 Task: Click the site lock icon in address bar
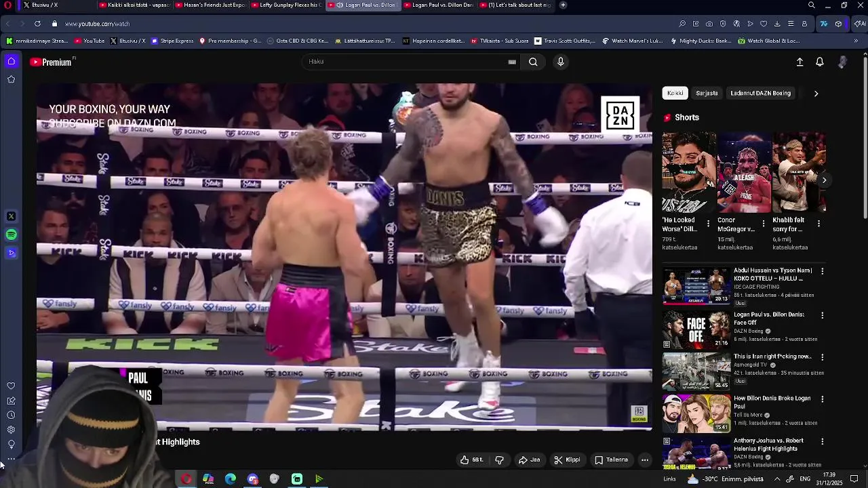(x=55, y=24)
